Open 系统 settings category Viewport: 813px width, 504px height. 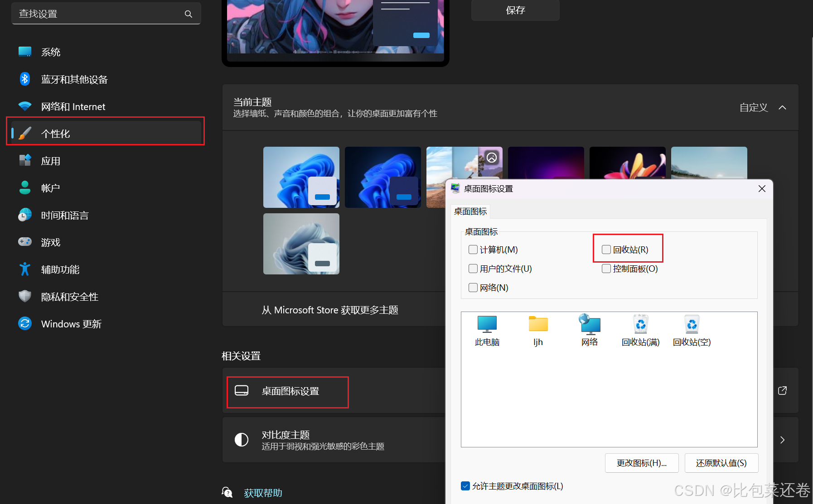tap(106, 52)
